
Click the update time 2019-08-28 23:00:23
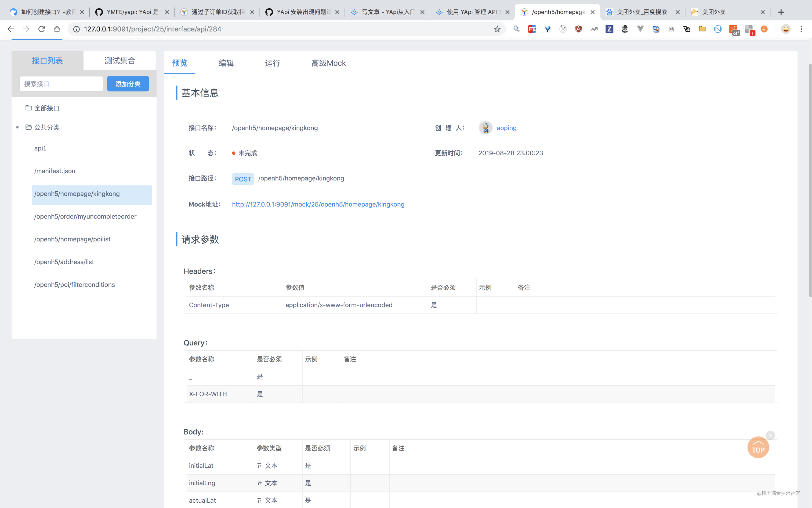click(510, 153)
